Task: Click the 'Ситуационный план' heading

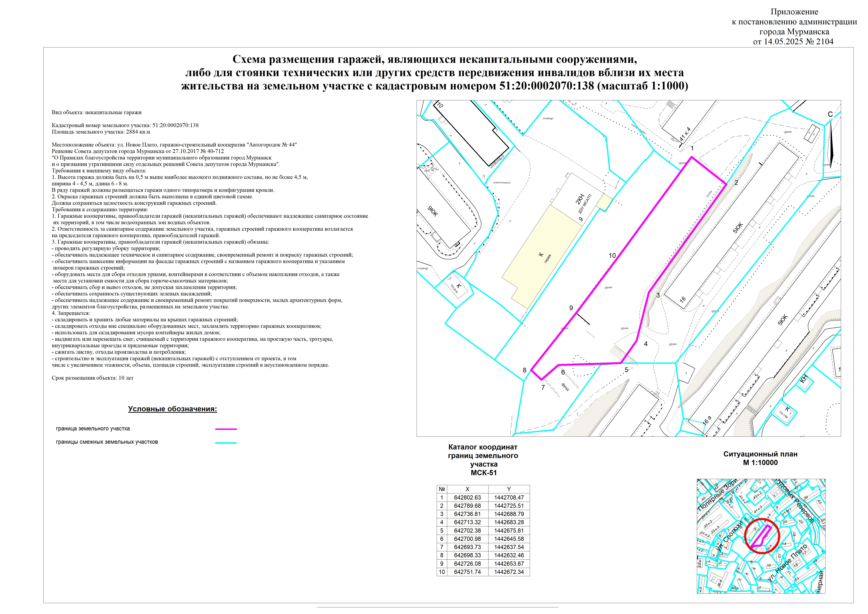Action: click(760, 454)
